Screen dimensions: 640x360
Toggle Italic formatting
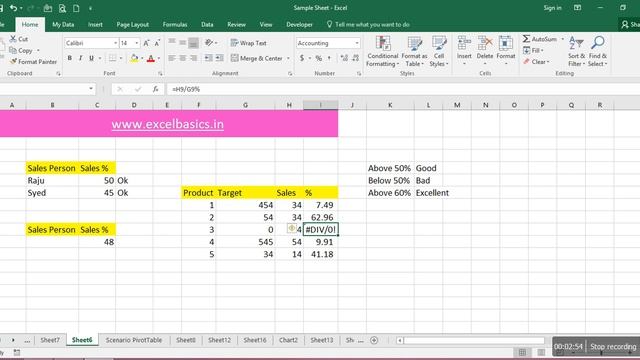click(x=80, y=58)
